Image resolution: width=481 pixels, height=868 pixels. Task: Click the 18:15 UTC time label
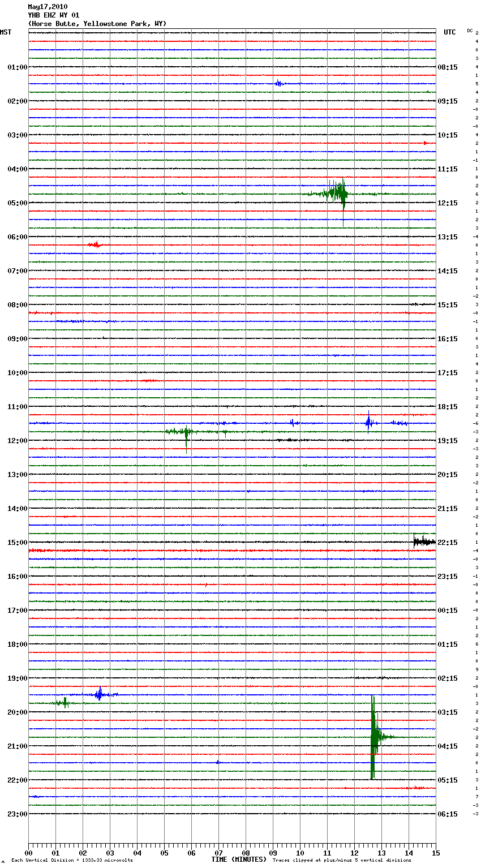coord(448,406)
